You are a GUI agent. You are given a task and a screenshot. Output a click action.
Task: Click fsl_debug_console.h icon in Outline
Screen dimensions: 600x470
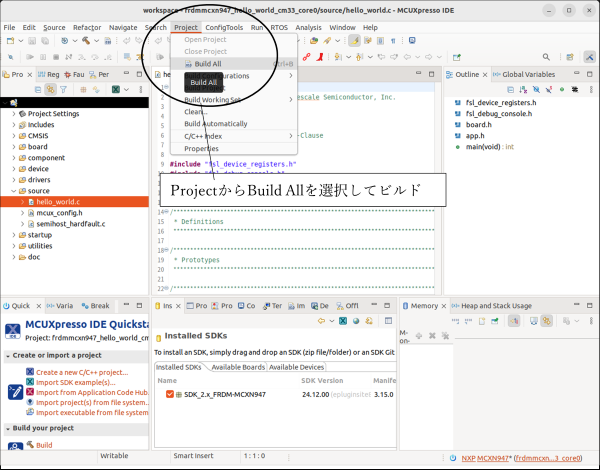coord(458,113)
